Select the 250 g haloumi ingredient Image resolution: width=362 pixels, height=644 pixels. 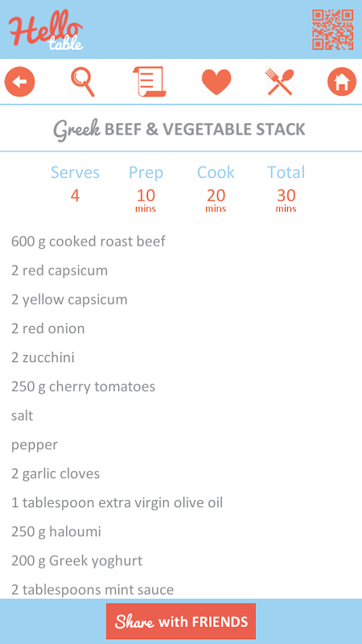(56, 531)
